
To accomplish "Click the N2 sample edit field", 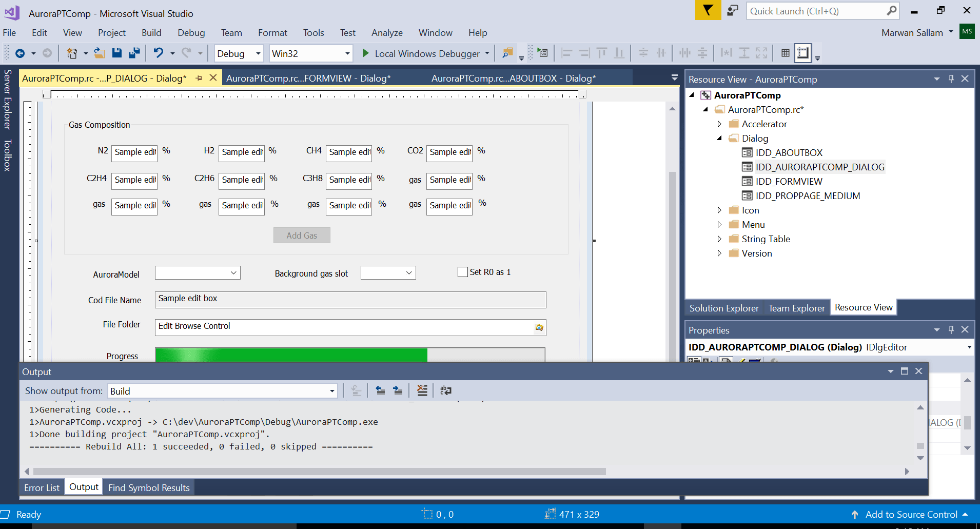I will tap(134, 153).
